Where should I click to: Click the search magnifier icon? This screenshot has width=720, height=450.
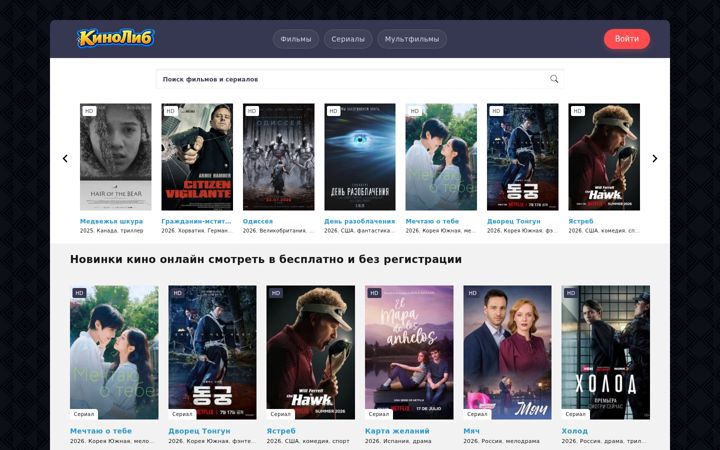coord(554,79)
